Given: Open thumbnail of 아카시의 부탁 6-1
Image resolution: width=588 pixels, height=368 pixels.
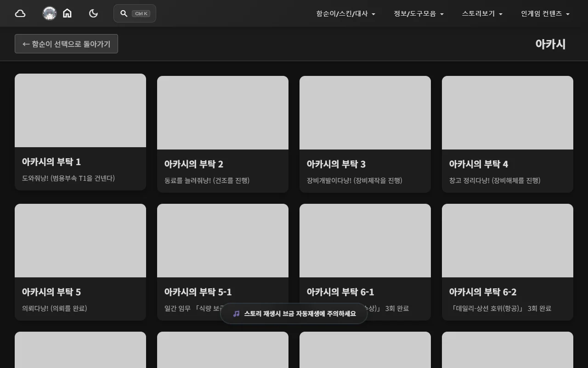Looking at the screenshot, I should (x=365, y=241).
